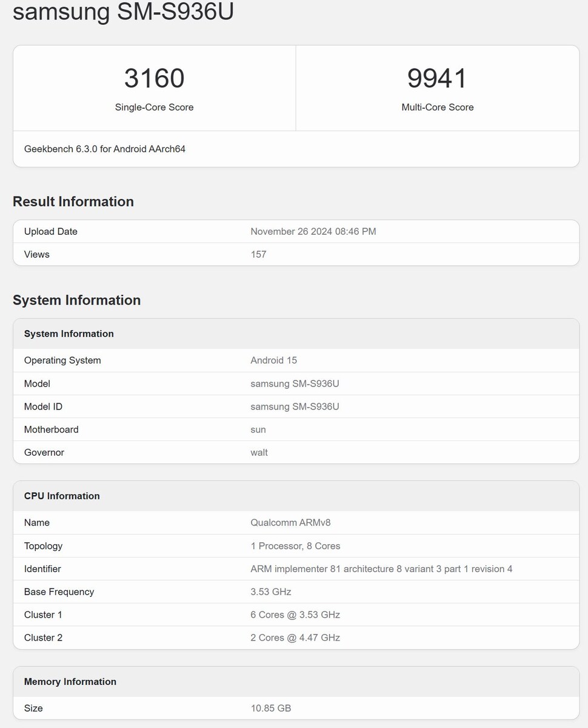This screenshot has width=588, height=728.
Task: Select the ARM implementer 81 identifier text
Action: coord(381,568)
